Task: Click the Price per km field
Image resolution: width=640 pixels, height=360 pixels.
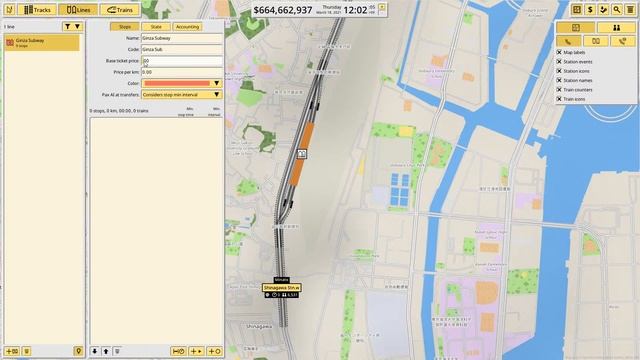Action: click(182, 72)
